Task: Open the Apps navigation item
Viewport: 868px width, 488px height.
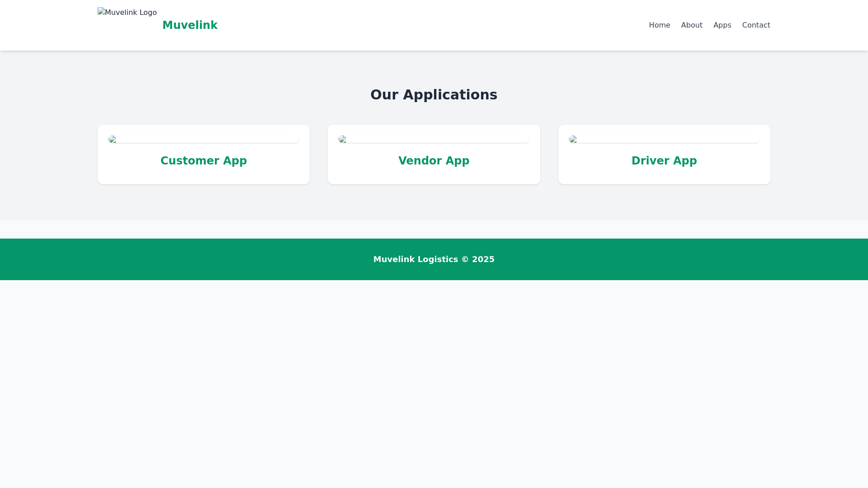Action: pyautogui.click(x=722, y=25)
